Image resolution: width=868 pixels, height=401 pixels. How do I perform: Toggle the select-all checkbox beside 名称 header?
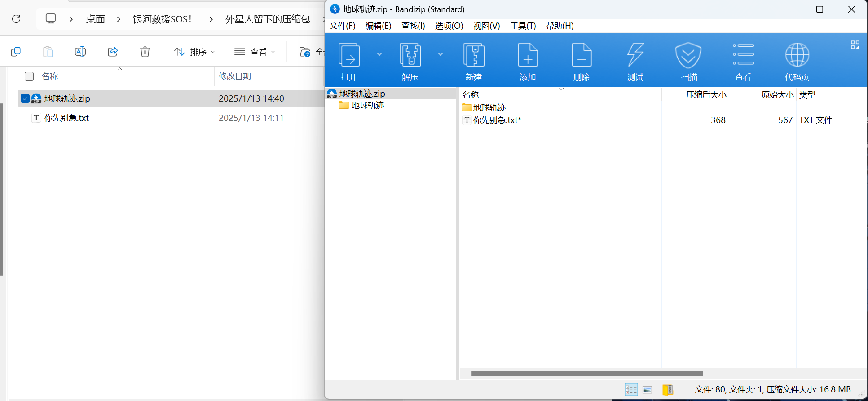point(29,76)
